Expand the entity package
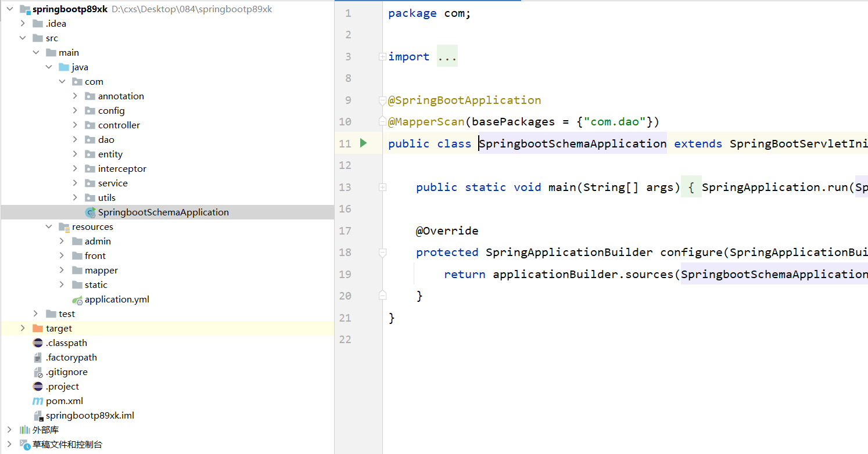This screenshot has width=868, height=454. (75, 154)
